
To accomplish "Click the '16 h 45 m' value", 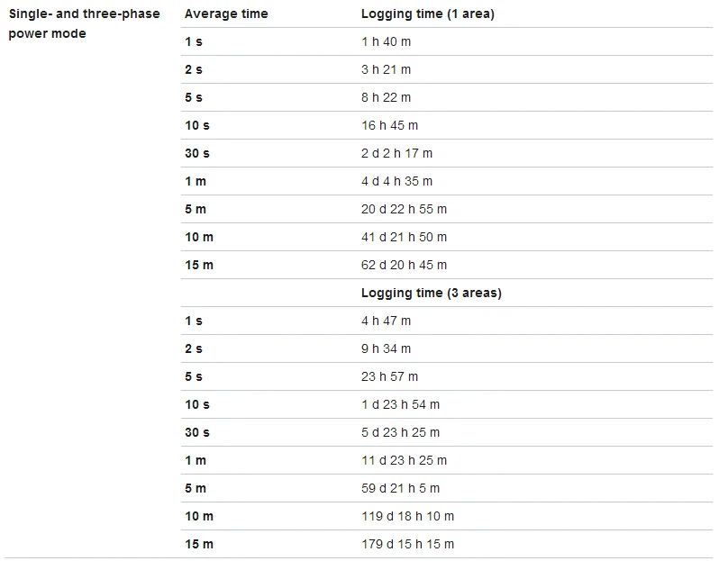I will point(389,125).
